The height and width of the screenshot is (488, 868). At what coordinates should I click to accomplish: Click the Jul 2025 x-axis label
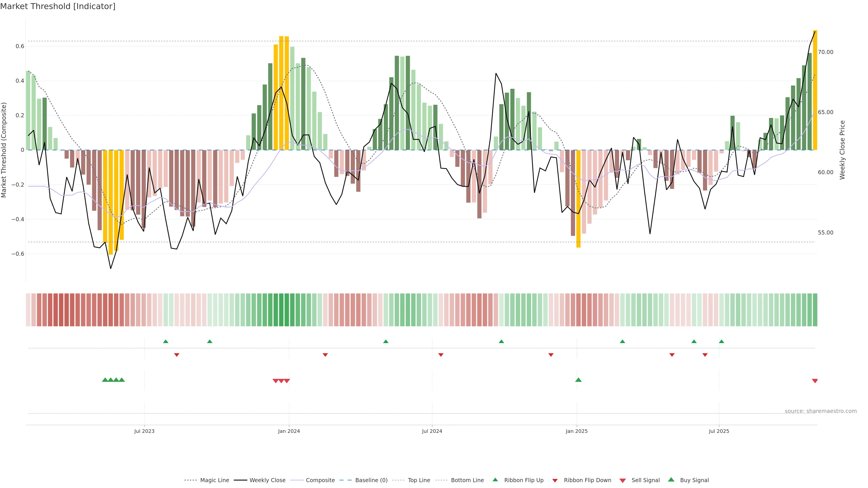719,431
